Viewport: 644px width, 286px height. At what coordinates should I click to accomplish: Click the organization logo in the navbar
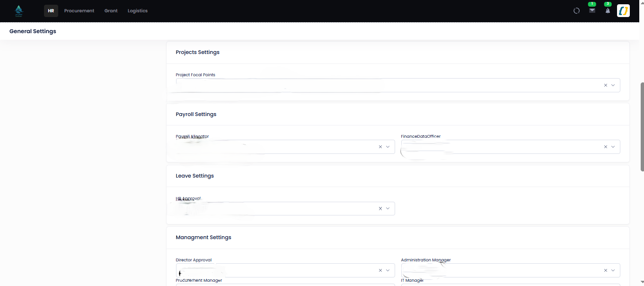(x=19, y=10)
